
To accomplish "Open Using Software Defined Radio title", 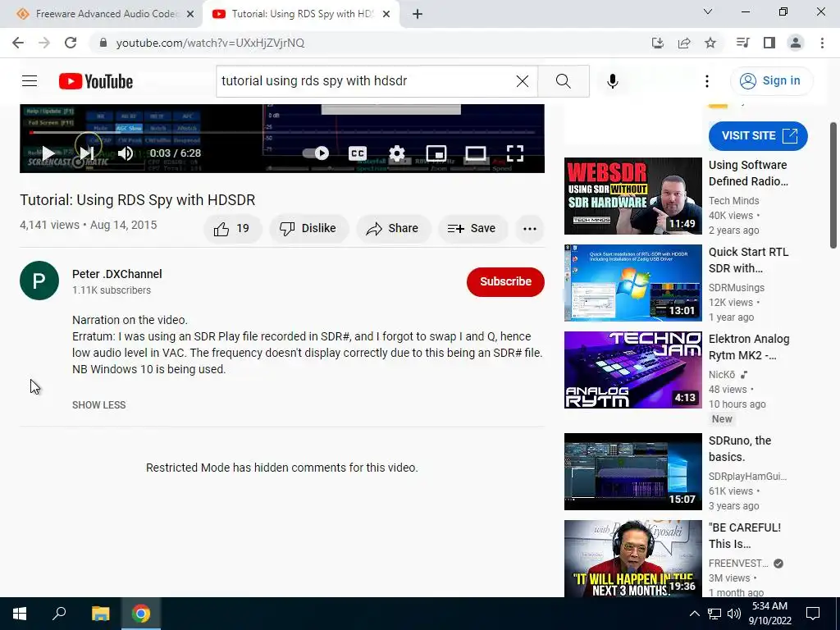I will click(x=748, y=173).
